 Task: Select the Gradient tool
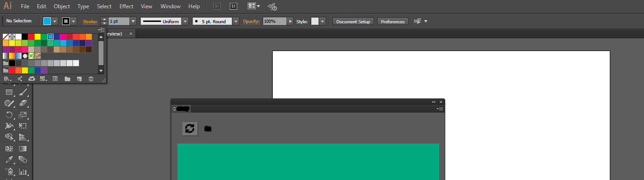click(23, 149)
